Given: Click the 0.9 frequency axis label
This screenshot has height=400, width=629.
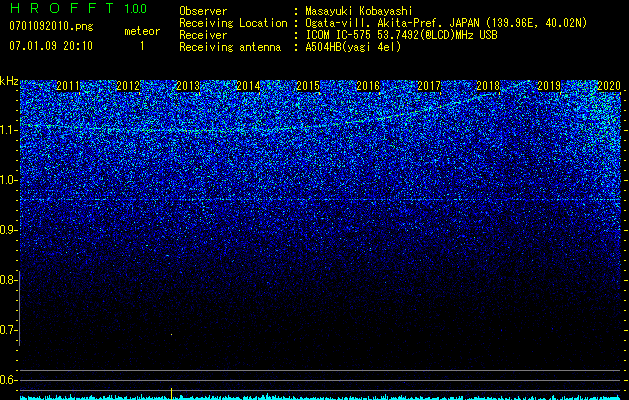Looking at the screenshot, I should [8, 230].
